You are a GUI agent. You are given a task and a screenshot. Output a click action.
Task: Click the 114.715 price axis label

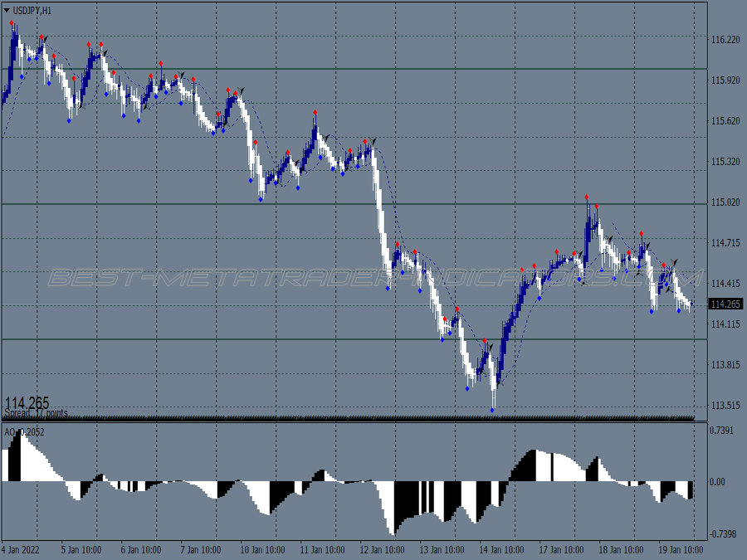[725, 243]
